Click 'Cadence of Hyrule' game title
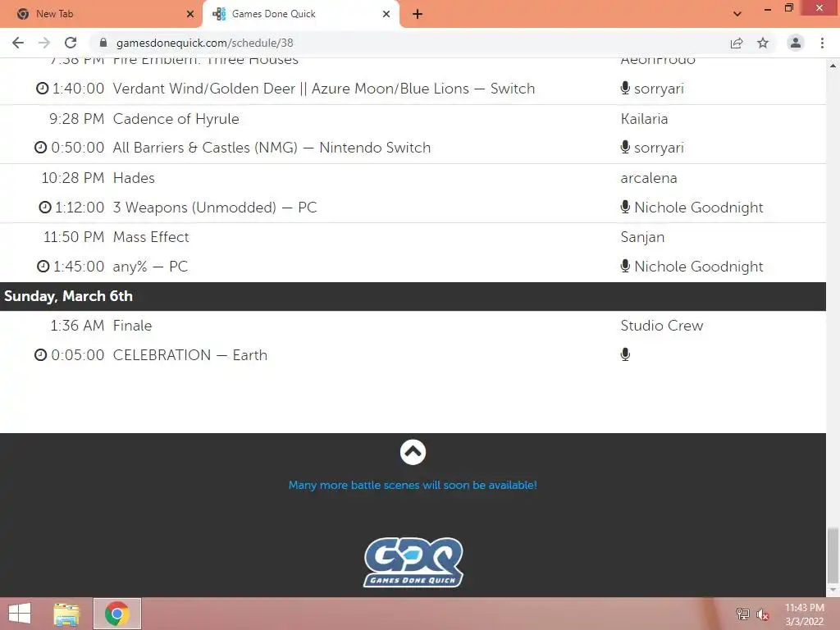This screenshot has width=840, height=630. pos(176,119)
